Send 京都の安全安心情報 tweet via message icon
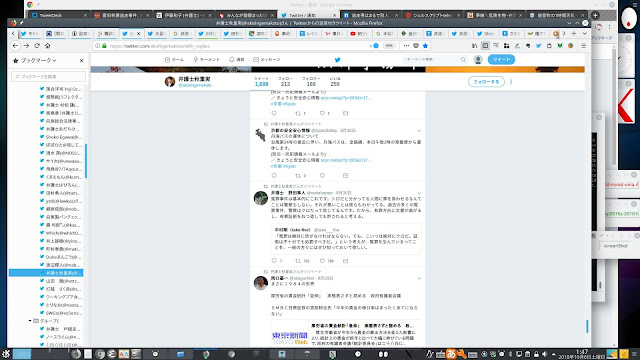The height and width of the screenshot is (360, 640). [345, 176]
